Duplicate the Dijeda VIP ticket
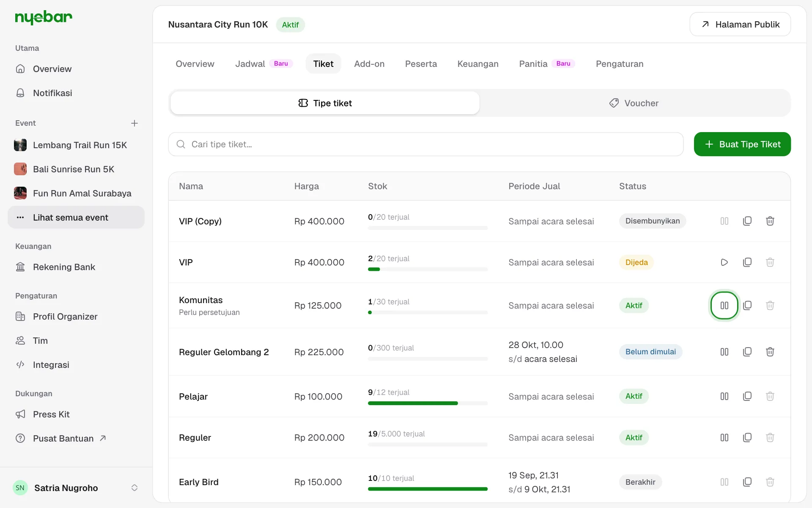812x508 pixels. [x=747, y=262]
